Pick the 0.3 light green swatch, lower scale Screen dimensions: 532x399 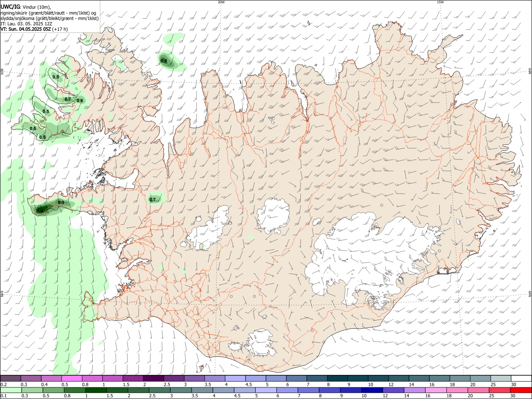pos(32,390)
